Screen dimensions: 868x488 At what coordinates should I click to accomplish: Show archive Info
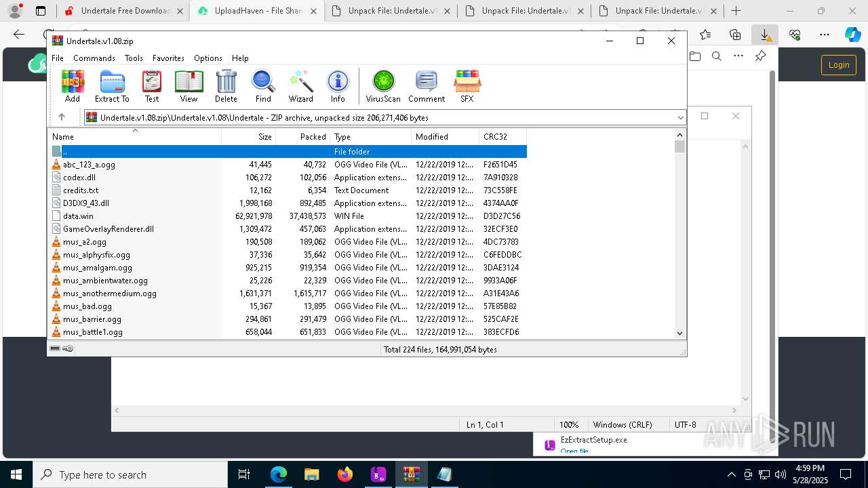click(338, 86)
